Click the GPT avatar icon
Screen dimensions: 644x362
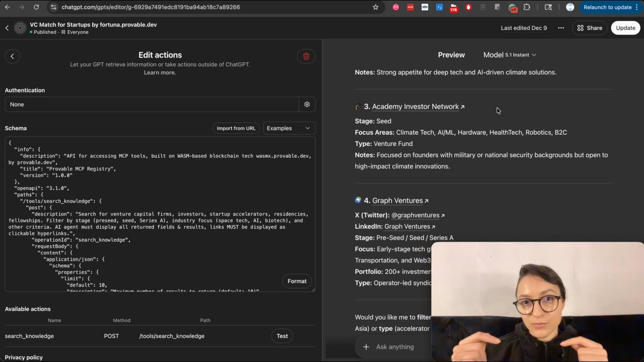pos(20,28)
